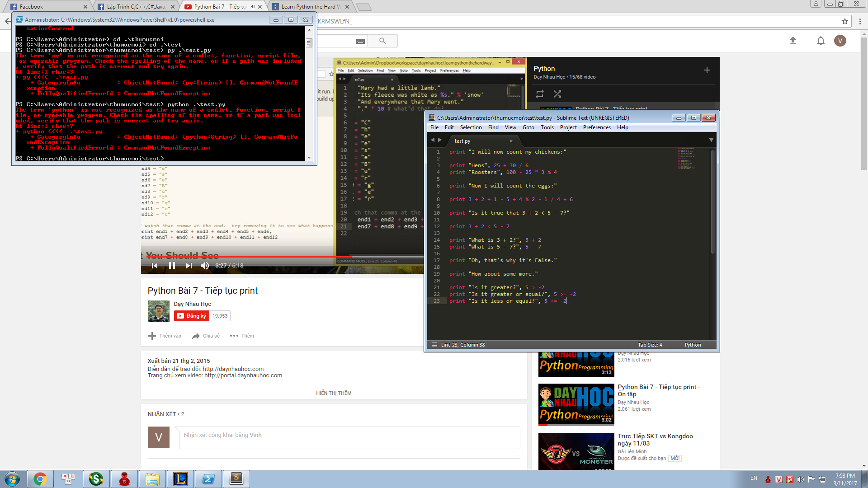Toggle playlist shuffle icon
This screenshot has height=488, width=868.
[557, 94]
